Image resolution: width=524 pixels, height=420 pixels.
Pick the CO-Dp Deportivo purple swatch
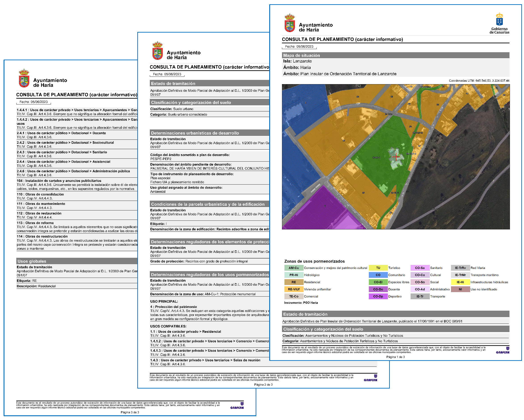point(378,296)
